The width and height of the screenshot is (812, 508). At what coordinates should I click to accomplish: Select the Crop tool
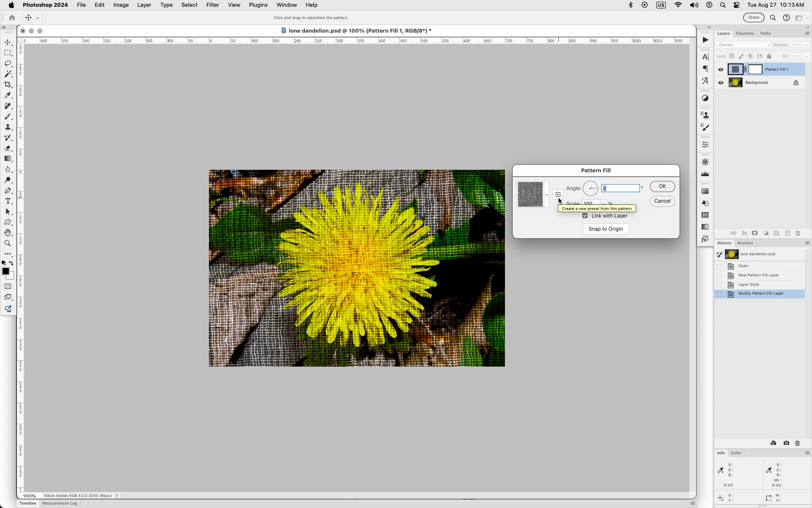8,85
